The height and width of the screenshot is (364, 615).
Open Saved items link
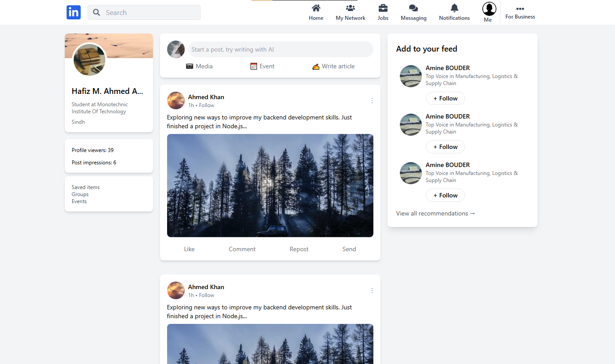pos(86,187)
